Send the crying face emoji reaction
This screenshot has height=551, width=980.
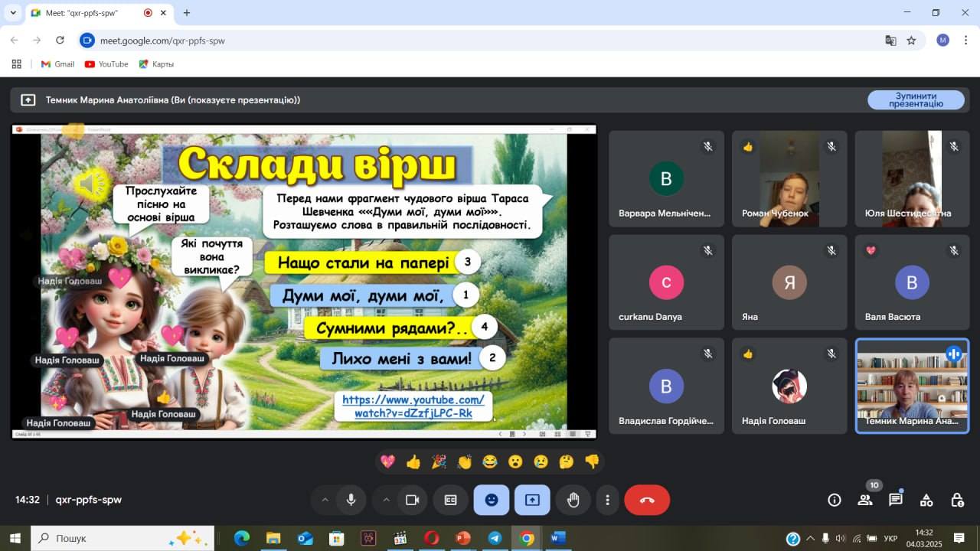pos(541,461)
